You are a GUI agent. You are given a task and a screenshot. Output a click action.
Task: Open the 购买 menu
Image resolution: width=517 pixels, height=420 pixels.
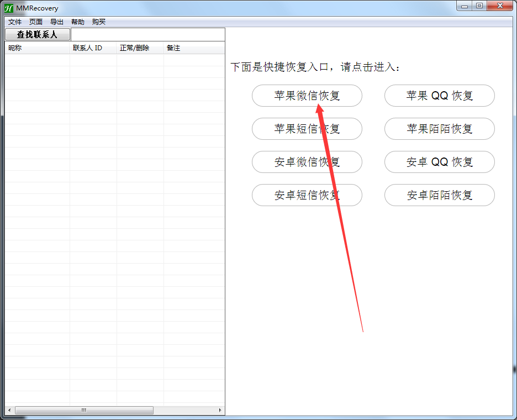(98, 22)
